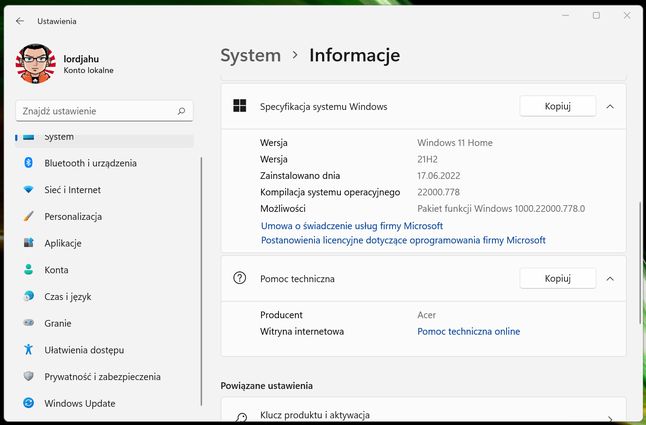The height and width of the screenshot is (425, 646).
Task: Open Aplikacje settings
Action: tap(104, 243)
